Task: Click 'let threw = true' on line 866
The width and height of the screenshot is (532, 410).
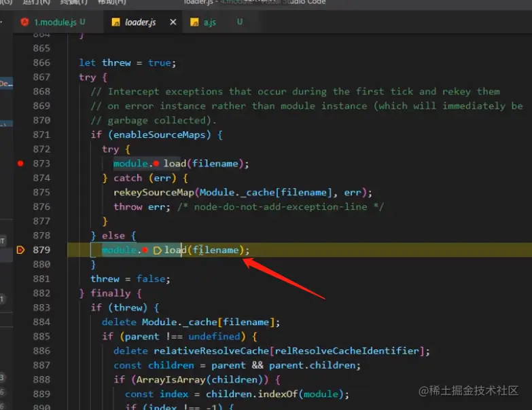Action: point(125,62)
